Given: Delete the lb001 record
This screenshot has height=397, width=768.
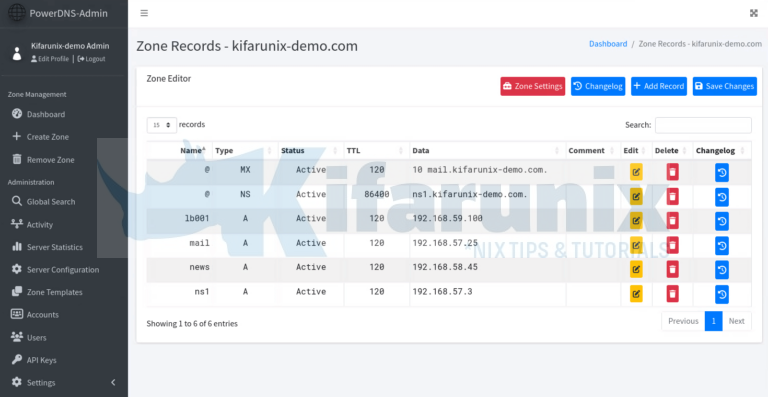Looking at the screenshot, I should coord(672,221).
